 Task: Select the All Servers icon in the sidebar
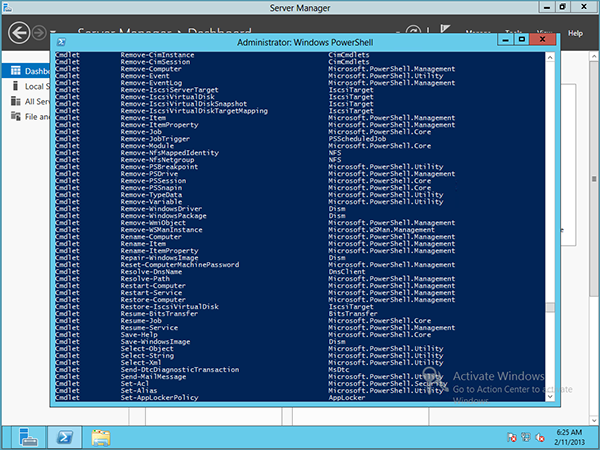[16, 101]
